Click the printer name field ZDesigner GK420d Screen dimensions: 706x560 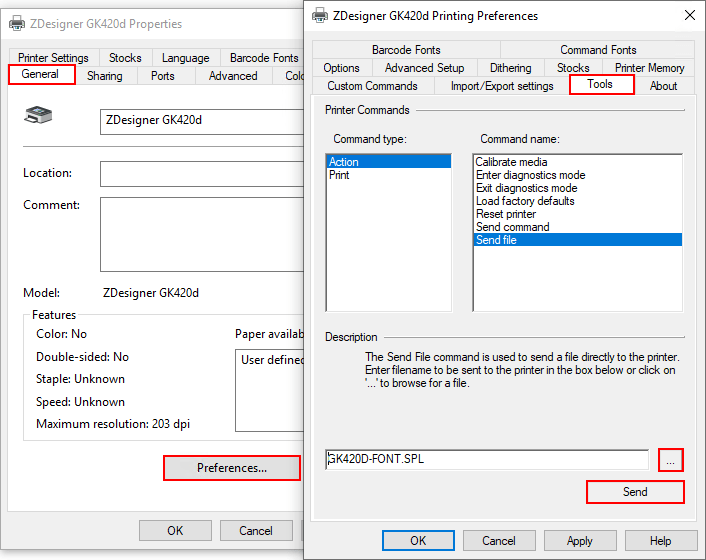(202, 122)
